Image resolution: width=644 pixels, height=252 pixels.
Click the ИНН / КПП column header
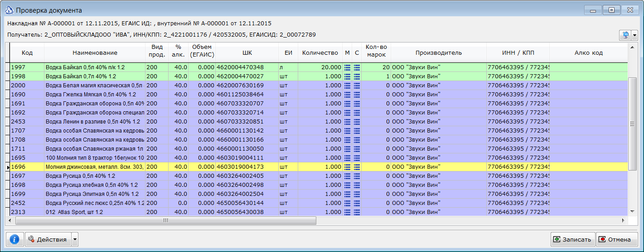[518, 52]
